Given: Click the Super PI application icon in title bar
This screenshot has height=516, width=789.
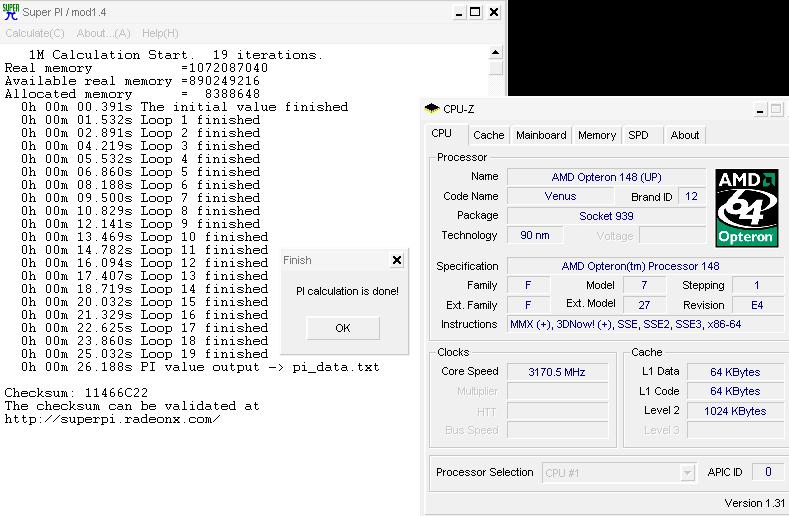Looking at the screenshot, I should pos(11,12).
